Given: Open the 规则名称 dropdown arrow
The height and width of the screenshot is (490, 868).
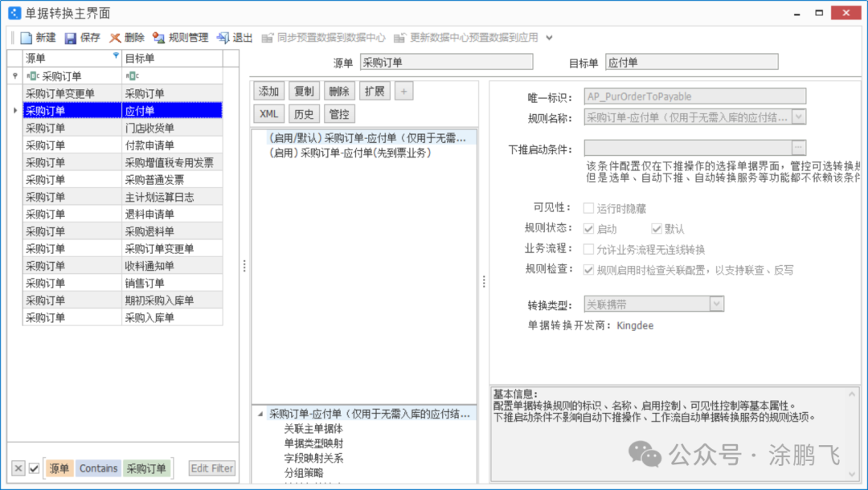Looking at the screenshot, I should [798, 117].
